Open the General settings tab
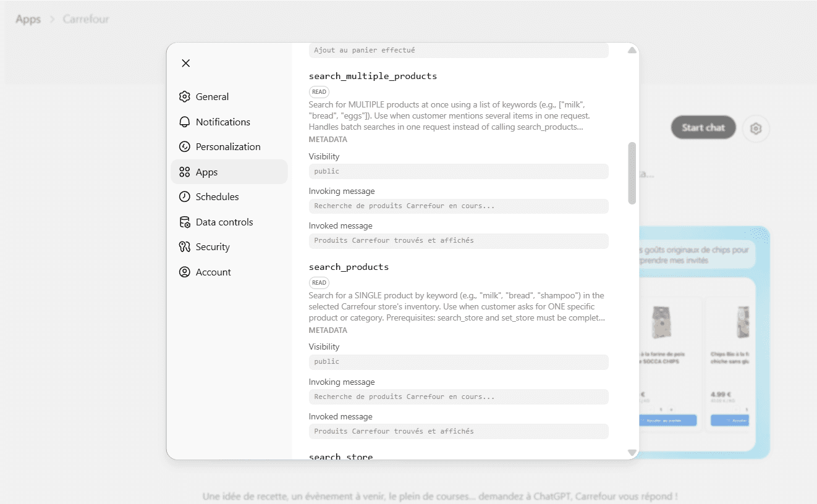The width and height of the screenshot is (817, 504). pos(229,96)
